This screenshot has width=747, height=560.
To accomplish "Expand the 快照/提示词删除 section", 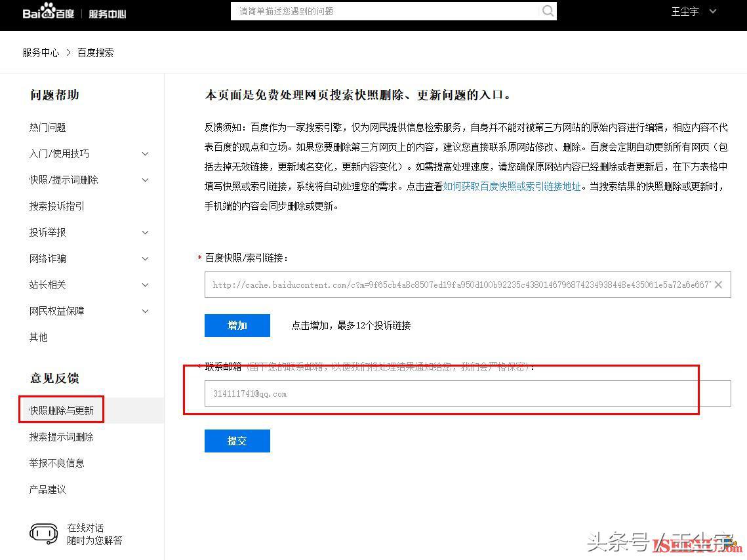I will [x=146, y=180].
